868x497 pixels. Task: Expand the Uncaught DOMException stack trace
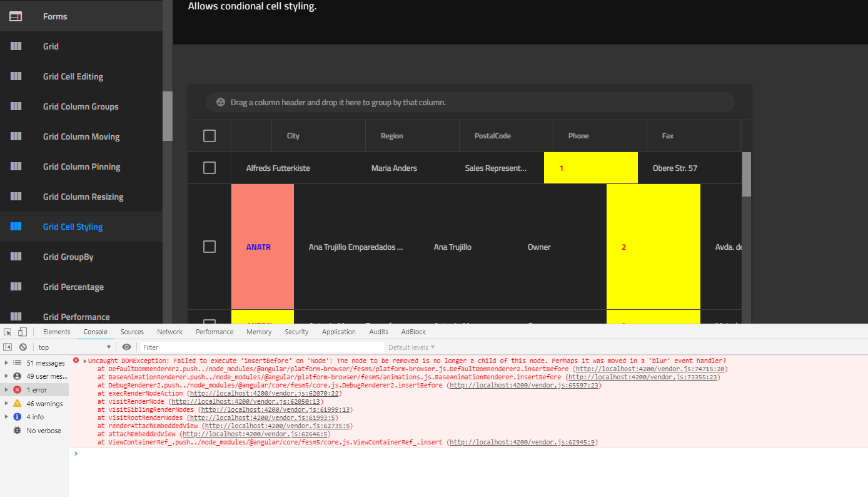coord(83,360)
